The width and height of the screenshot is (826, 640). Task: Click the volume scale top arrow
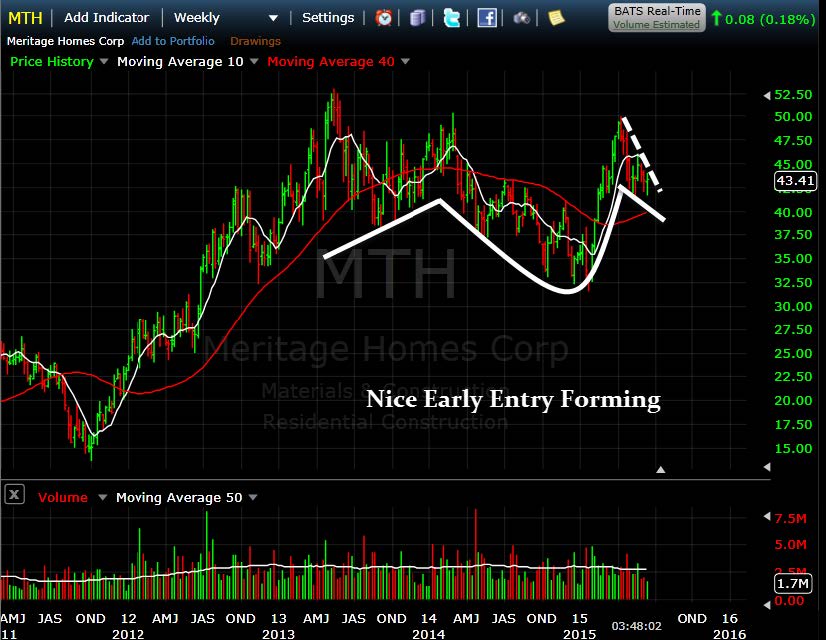pos(767,516)
